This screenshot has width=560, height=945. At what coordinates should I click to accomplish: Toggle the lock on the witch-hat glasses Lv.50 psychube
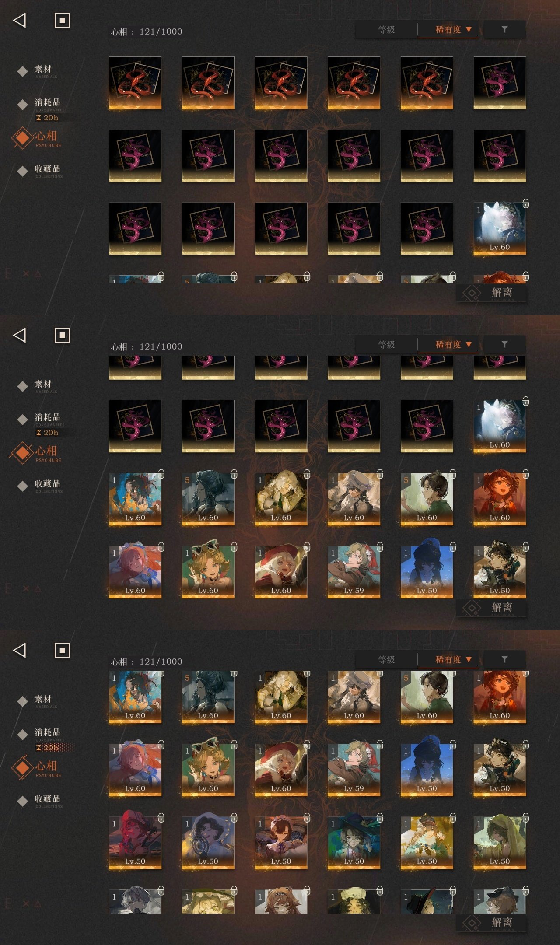point(380,818)
